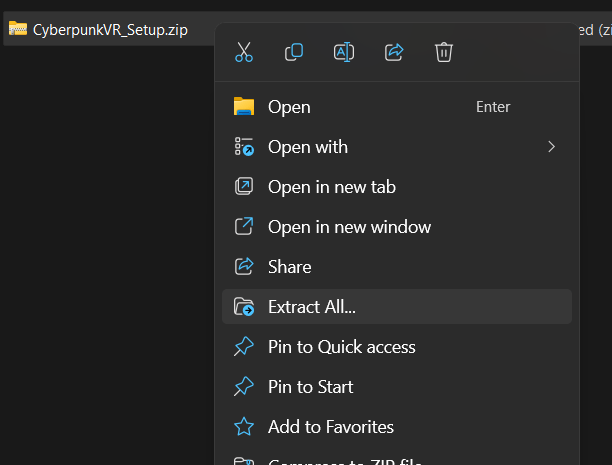The image size is (612, 465).
Task: Click the Compress to ZIP file entry
Action: tap(344, 462)
